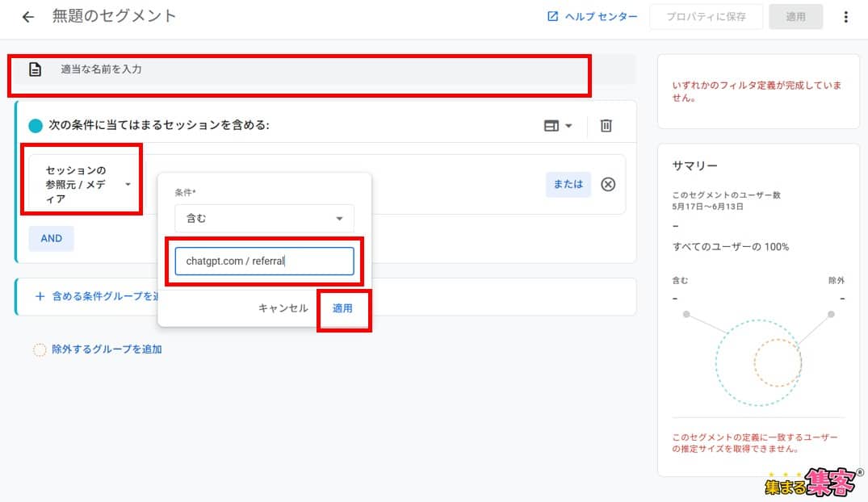Remove the condition with the circled X
This screenshot has width=868, height=502.
608,184
